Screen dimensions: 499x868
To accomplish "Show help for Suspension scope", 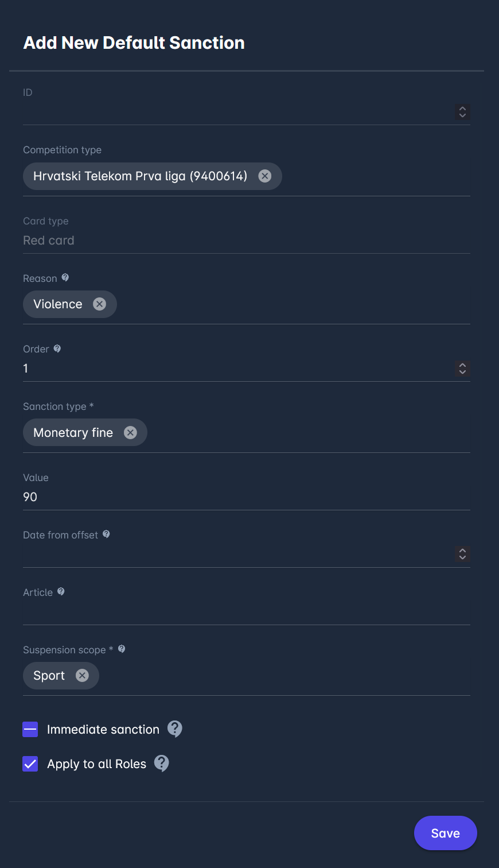I will pyautogui.click(x=122, y=649).
